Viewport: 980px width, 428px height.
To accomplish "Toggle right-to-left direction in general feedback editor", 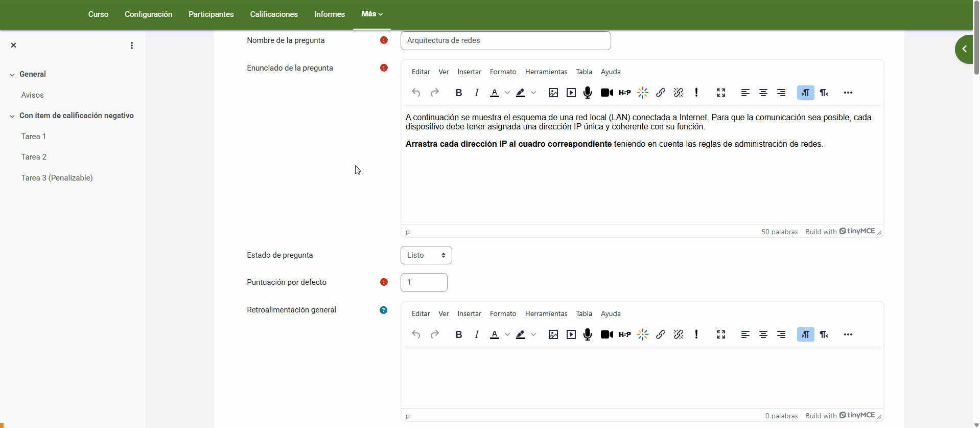I will pos(824,334).
